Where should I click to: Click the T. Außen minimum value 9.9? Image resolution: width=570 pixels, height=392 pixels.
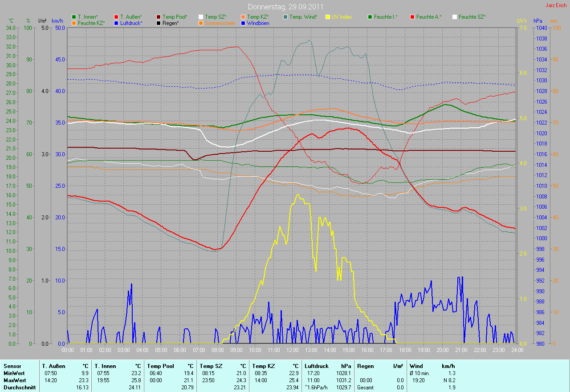[85, 373]
